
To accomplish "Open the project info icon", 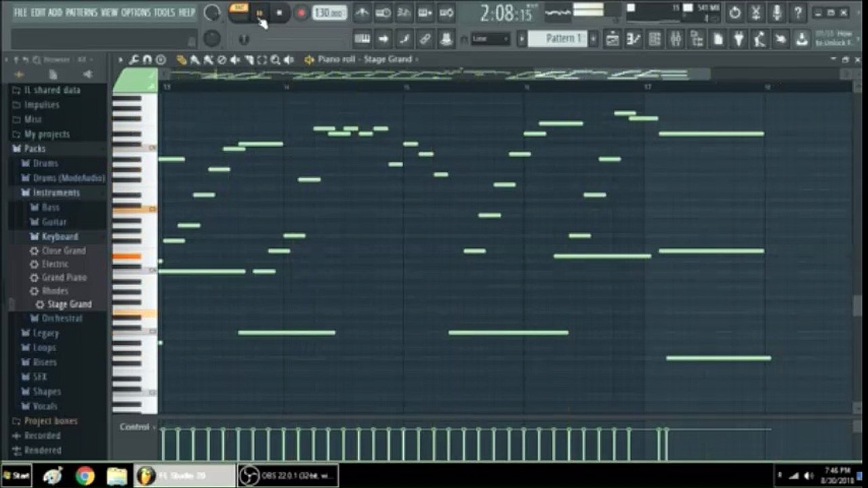I will (x=718, y=39).
